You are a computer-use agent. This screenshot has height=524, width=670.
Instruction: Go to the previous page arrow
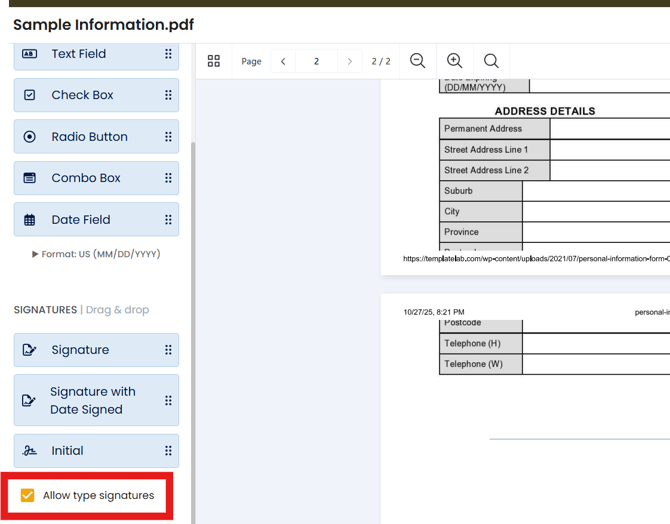click(x=283, y=61)
